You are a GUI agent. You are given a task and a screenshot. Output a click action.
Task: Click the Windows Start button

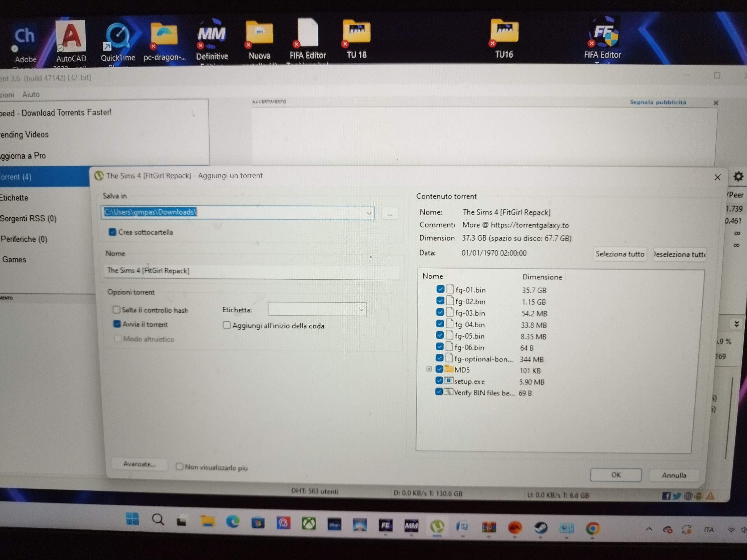(132, 519)
